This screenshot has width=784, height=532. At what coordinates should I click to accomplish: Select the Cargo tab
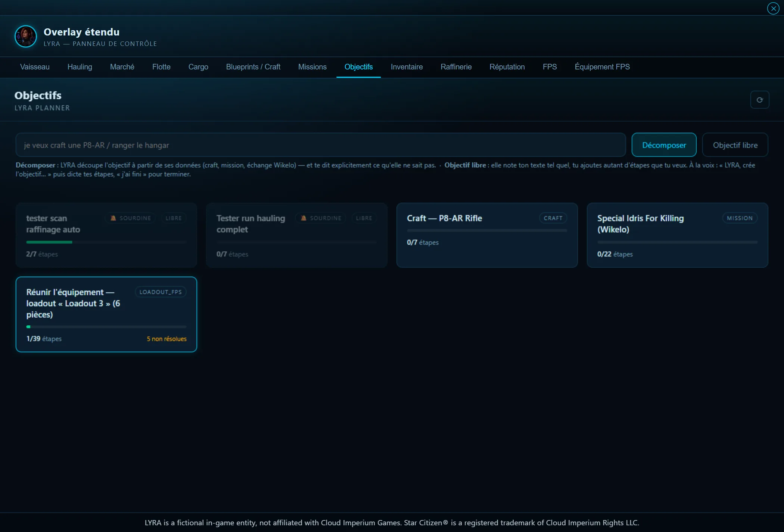(198, 67)
